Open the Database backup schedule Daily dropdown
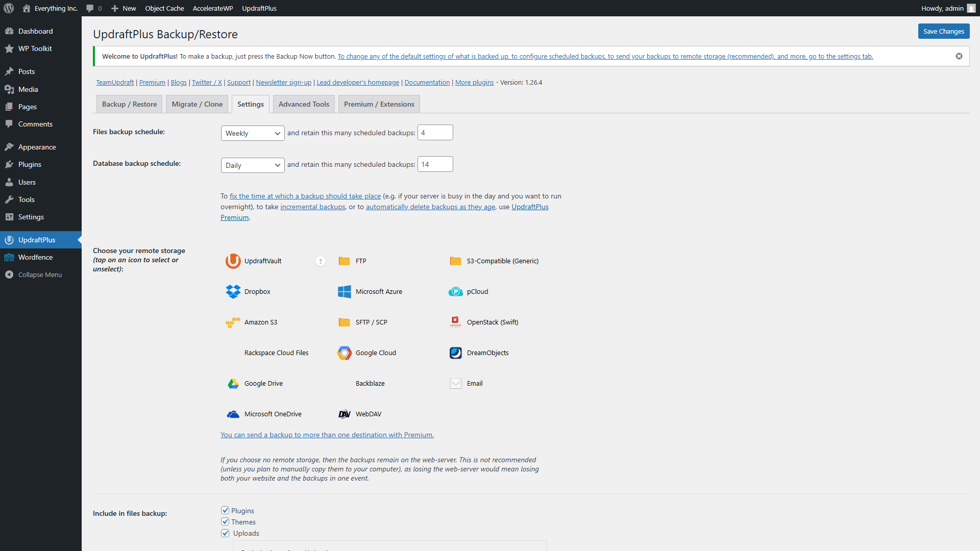Image resolution: width=980 pixels, height=551 pixels. (253, 165)
